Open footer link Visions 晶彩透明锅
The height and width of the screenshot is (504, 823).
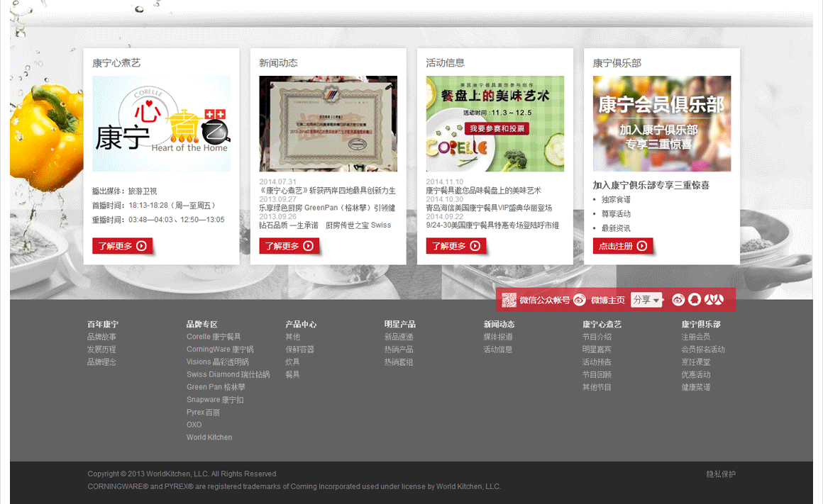[218, 362]
